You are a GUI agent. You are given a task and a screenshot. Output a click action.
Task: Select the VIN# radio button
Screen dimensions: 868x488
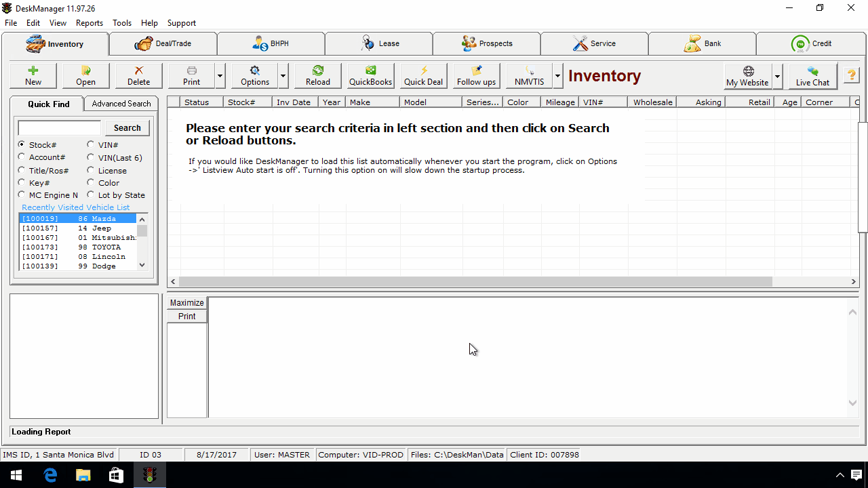[x=91, y=144]
